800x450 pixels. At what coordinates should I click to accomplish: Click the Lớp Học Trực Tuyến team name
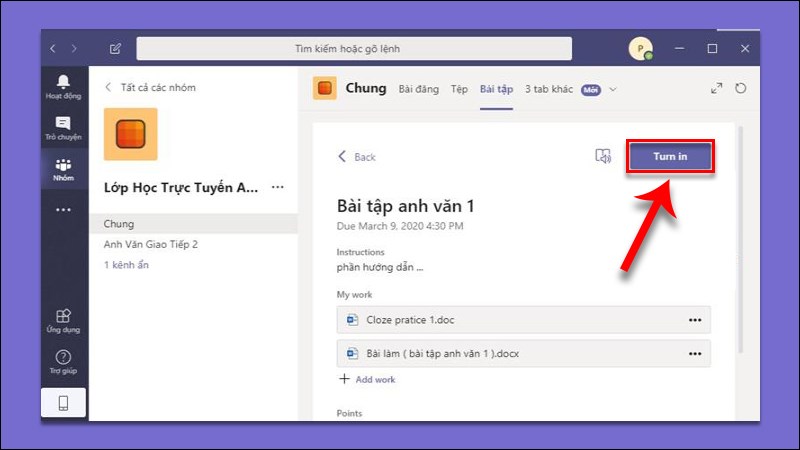tap(181, 188)
